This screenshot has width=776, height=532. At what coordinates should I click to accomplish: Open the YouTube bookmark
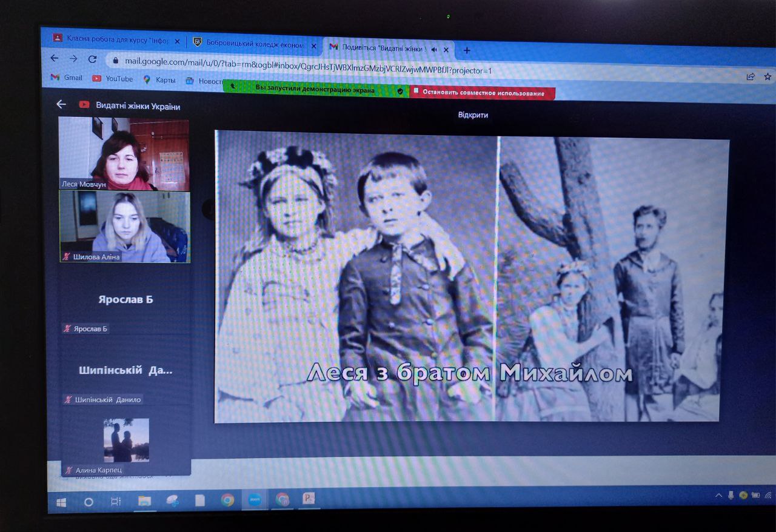point(113,79)
